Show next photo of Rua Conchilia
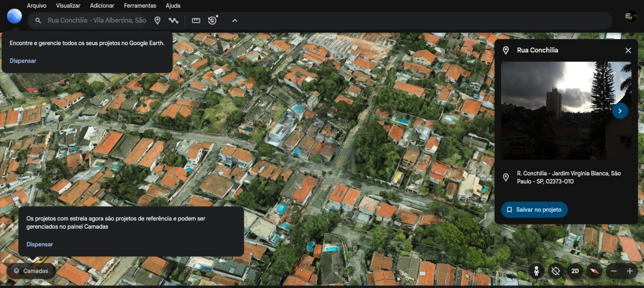This screenshot has height=288, width=644. pyautogui.click(x=620, y=111)
